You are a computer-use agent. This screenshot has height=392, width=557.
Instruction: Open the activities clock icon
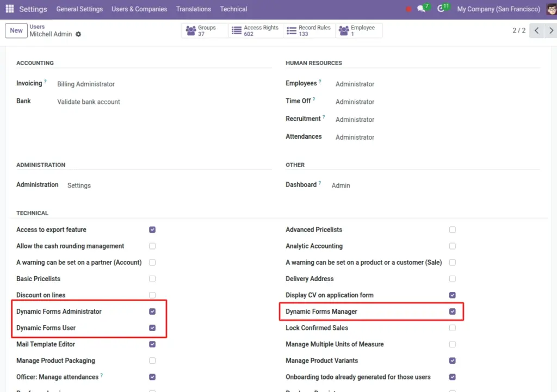[442, 9]
